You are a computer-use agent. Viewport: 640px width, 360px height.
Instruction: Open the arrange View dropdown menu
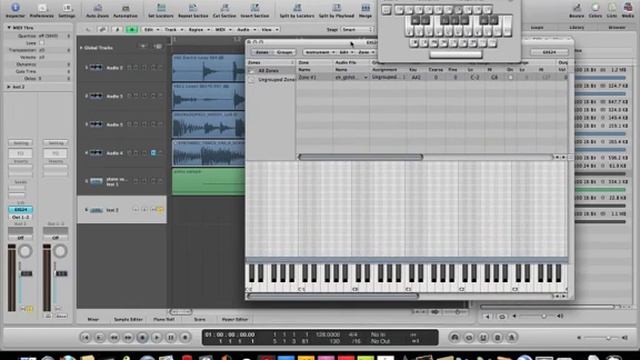(x=270, y=29)
